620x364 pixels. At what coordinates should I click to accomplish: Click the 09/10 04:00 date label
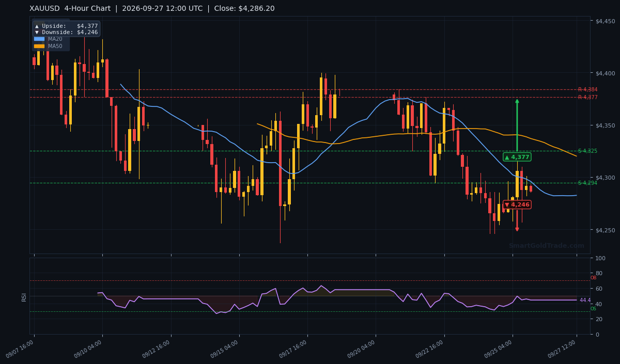[x=89, y=350]
